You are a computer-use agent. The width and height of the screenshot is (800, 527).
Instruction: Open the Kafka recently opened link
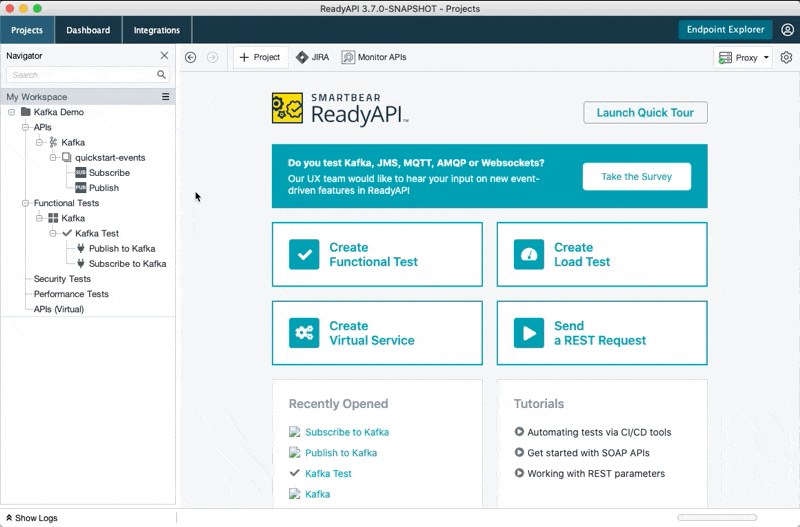[317, 494]
